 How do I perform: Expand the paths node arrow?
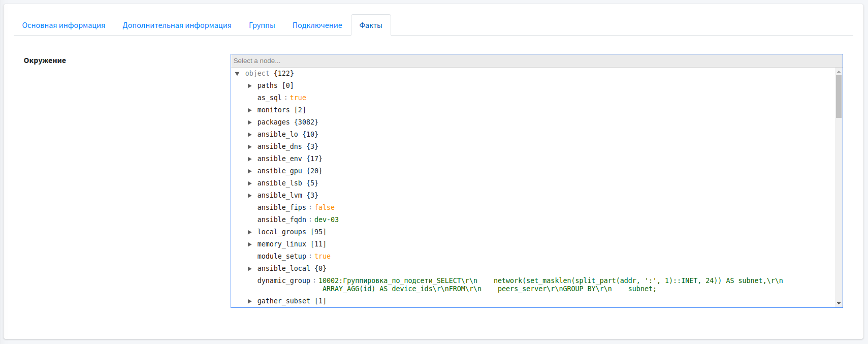(x=249, y=86)
